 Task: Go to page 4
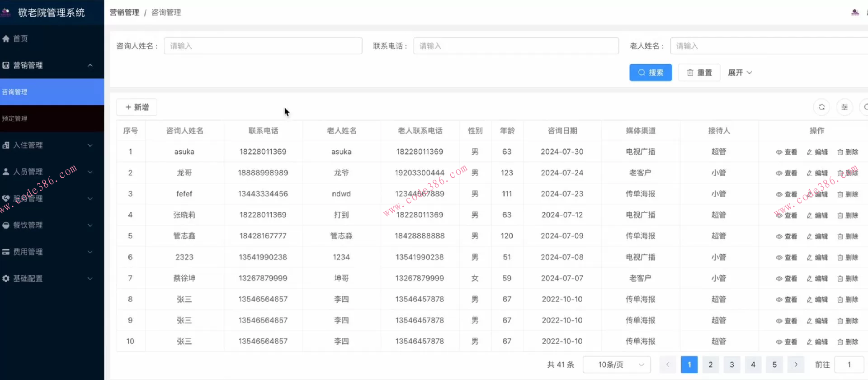pos(753,365)
